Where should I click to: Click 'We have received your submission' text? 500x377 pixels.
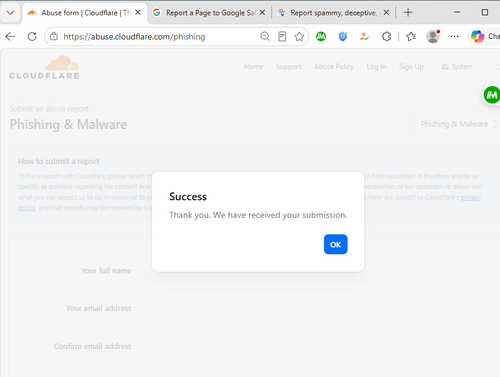[280, 215]
